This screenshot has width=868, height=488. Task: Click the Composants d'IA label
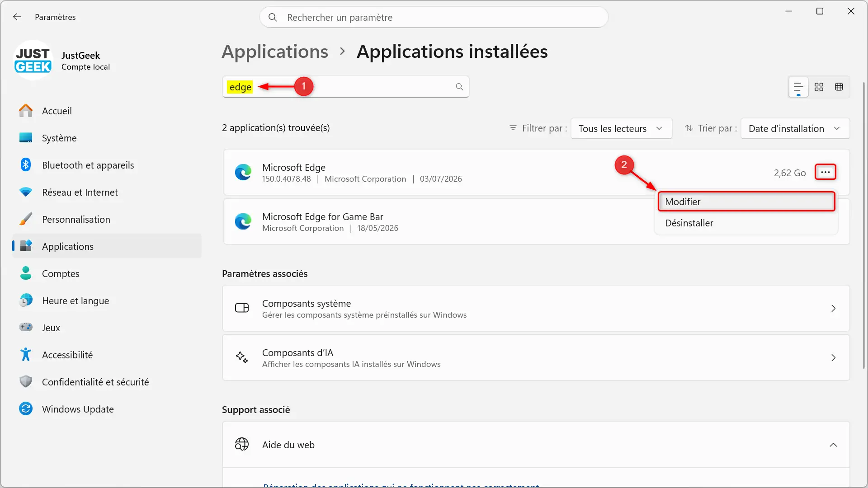coord(297,352)
